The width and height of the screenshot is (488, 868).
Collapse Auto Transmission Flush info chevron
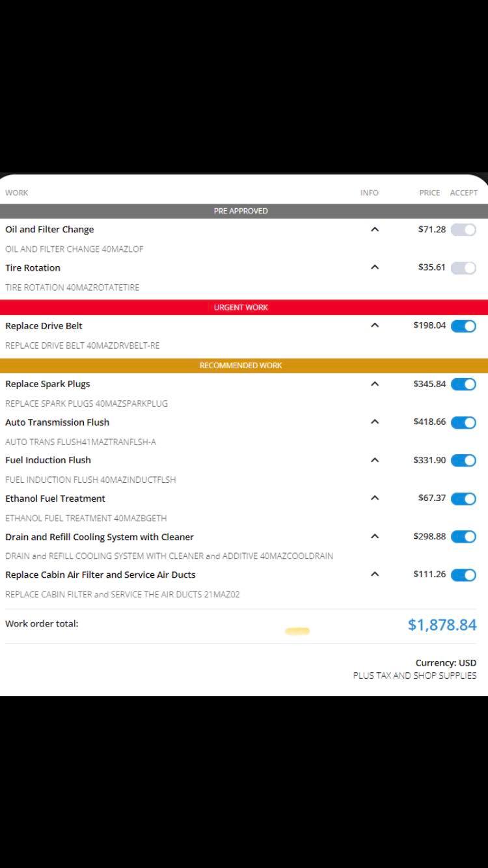(x=375, y=422)
